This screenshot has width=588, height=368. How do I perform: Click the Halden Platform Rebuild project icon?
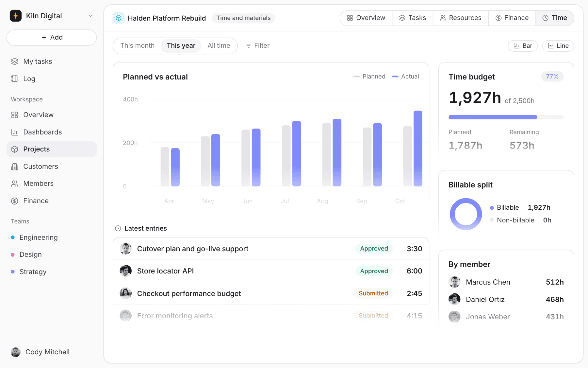119,18
